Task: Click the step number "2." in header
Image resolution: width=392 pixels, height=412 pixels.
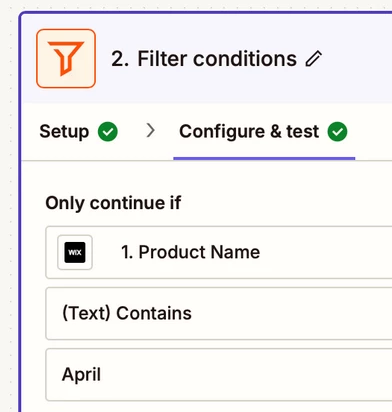Action: [x=120, y=59]
